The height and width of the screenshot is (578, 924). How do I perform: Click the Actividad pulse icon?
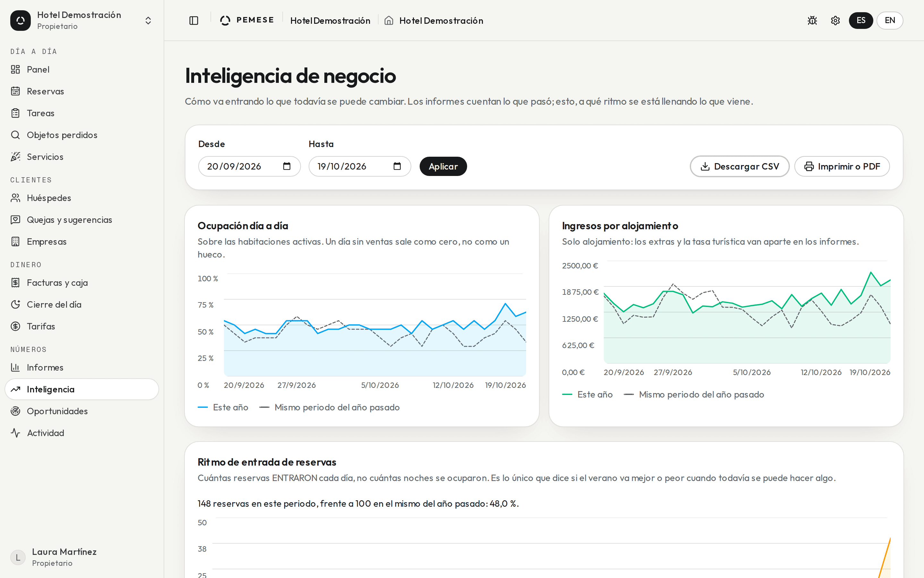coord(15,433)
